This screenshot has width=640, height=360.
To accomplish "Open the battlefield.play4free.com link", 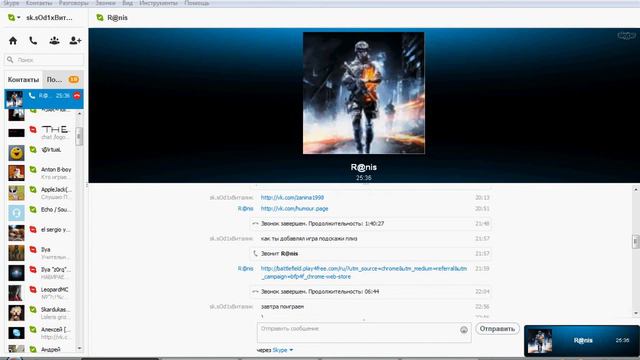I will click(364, 272).
